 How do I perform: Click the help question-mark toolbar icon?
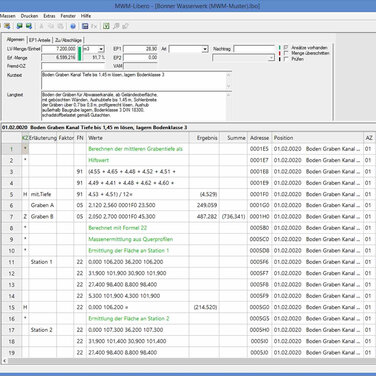[73, 26]
